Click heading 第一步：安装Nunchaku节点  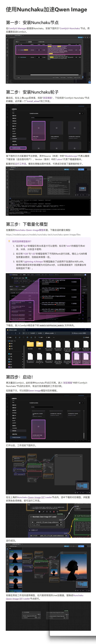[x=32, y=22]
